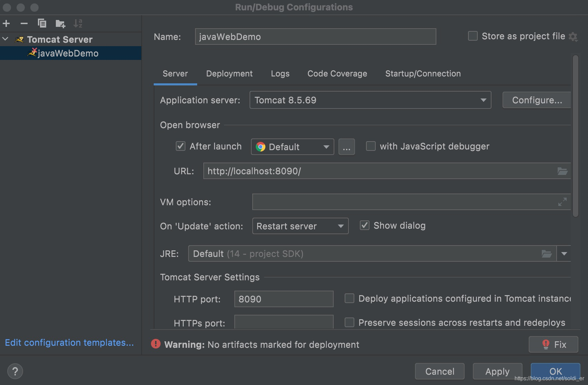Switch to the Server tab

[175, 74]
